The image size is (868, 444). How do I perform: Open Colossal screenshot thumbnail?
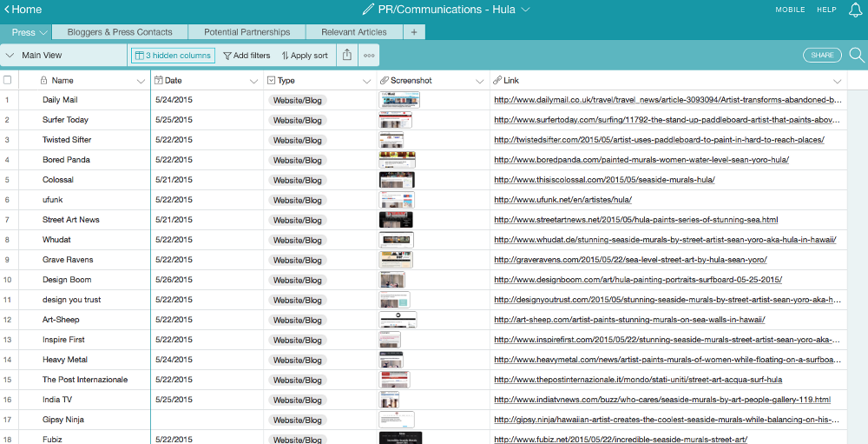point(397,180)
